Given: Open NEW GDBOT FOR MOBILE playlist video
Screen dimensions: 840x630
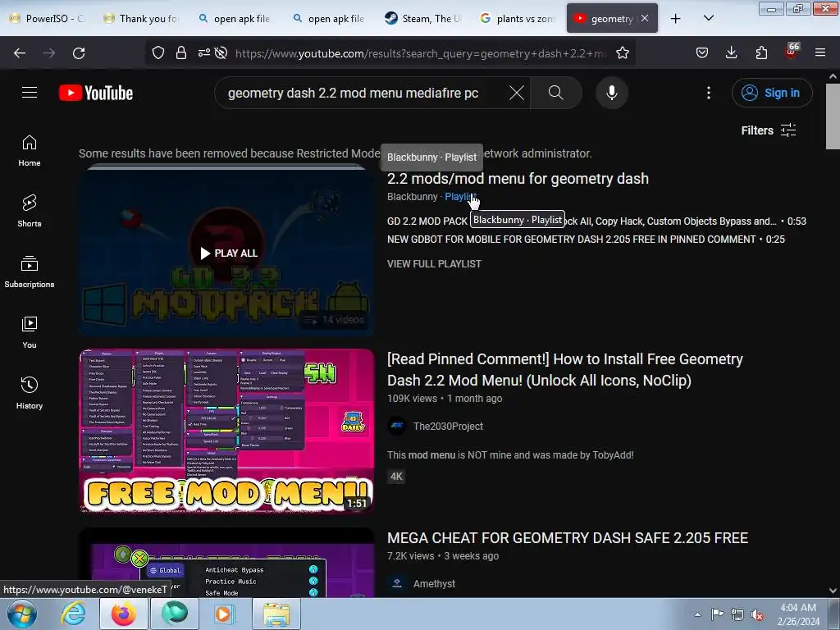Looking at the screenshot, I should (x=571, y=240).
